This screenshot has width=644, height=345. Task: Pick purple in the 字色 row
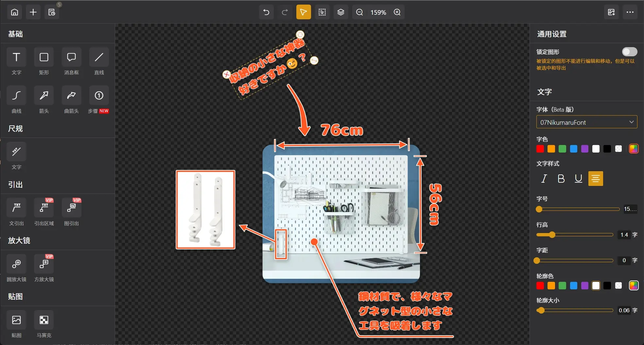(x=585, y=149)
